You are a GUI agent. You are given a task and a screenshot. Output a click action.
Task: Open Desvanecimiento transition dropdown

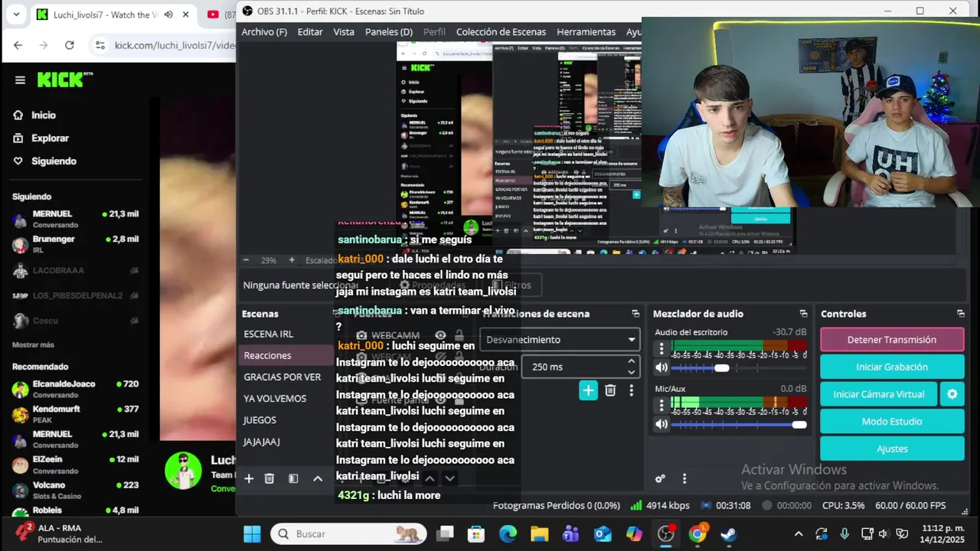pyautogui.click(x=560, y=339)
